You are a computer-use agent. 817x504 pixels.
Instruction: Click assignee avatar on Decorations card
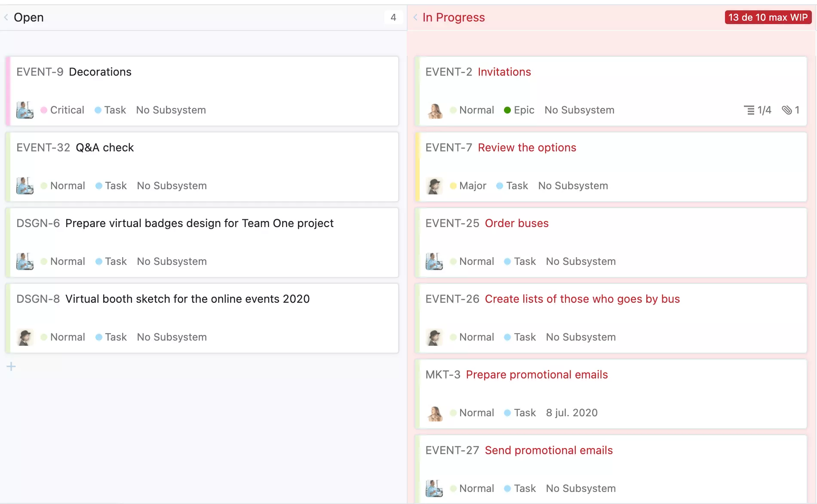tap(25, 110)
